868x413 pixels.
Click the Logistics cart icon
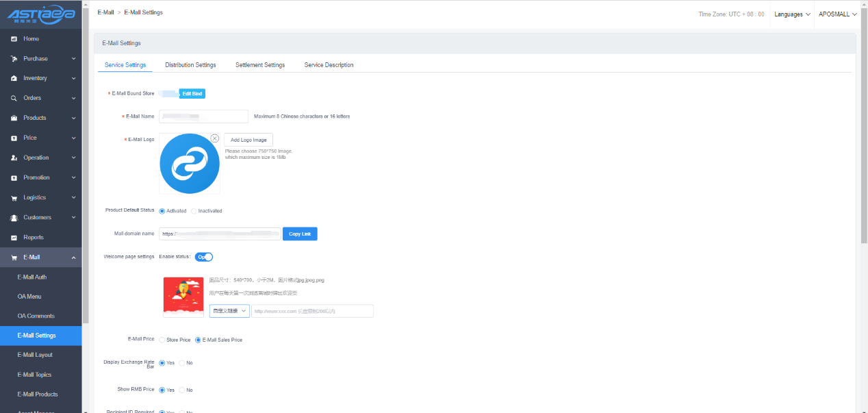tap(14, 198)
